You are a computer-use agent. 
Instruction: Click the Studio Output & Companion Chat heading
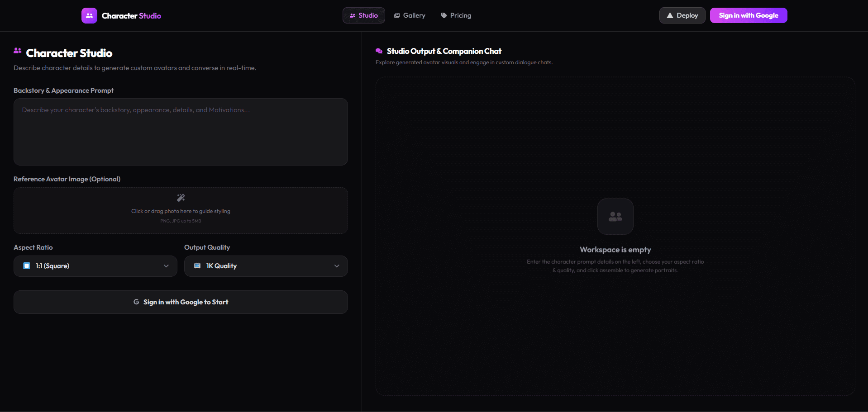444,51
